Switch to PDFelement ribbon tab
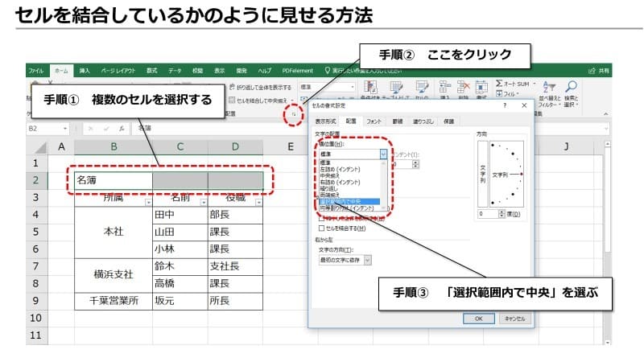644x362 pixels. click(297, 71)
